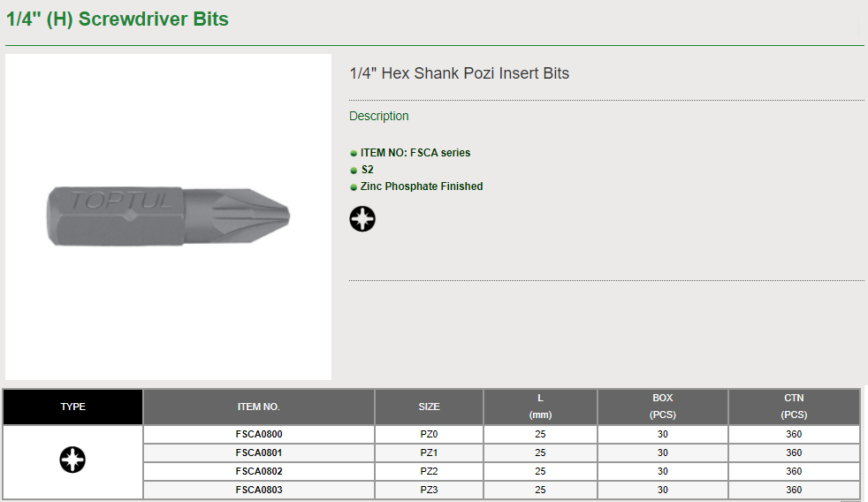Select item FSCA0800 in the table
The height and width of the screenshot is (502, 868).
coord(259,434)
